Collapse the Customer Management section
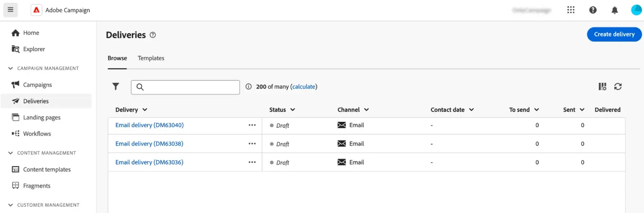The width and height of the screenshot is (644, 213). pyautogui.click(x=11, y=205)
